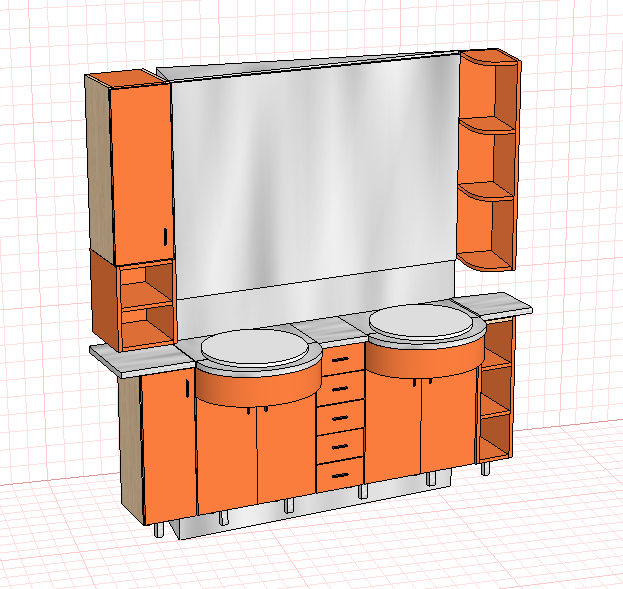This screenshot has width=623, height=589.
Task: Select the lower-left cabinet door with handle
Action: [x=169, y=445]
